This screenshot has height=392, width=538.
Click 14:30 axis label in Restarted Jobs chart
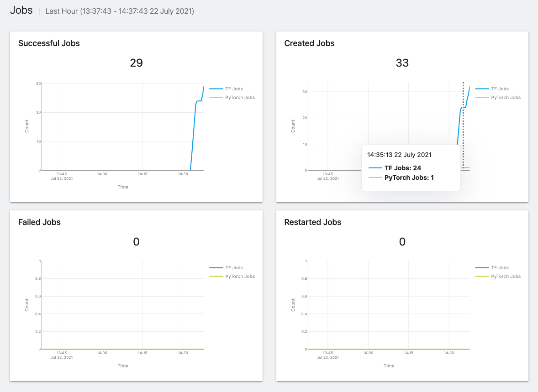(x=449, y=353)
